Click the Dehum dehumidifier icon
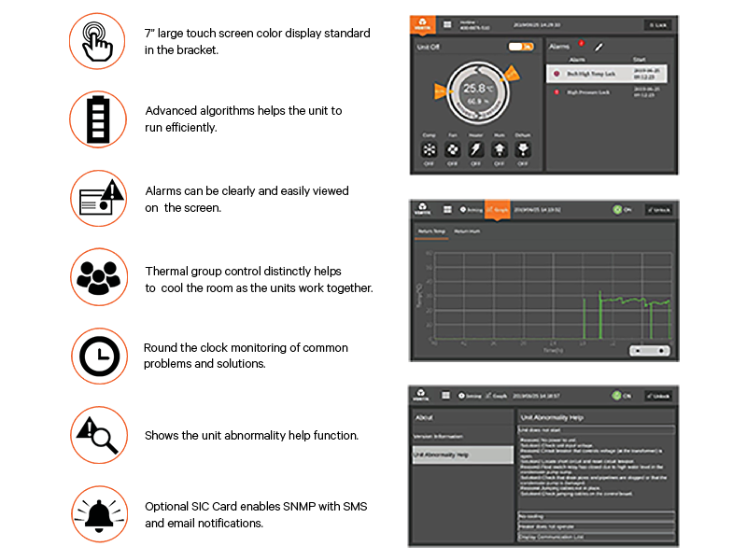Screen dimensions: 747x560 tap(523, 149)
